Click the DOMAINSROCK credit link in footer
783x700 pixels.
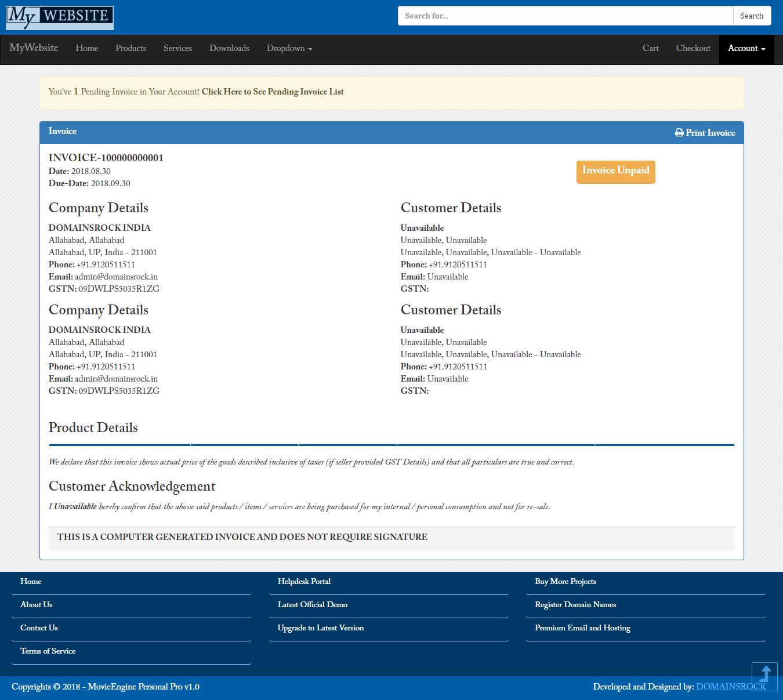click(x=732, y=687)
